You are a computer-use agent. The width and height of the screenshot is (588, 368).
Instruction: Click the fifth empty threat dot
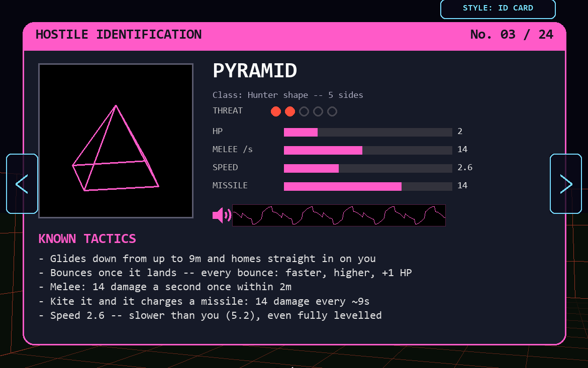pos(332,111)
